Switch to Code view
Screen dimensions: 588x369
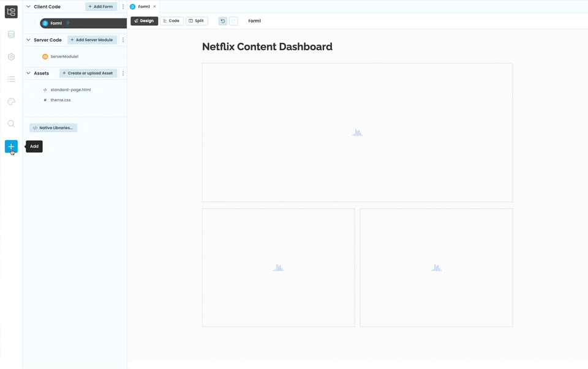click(x=171, y=21)
